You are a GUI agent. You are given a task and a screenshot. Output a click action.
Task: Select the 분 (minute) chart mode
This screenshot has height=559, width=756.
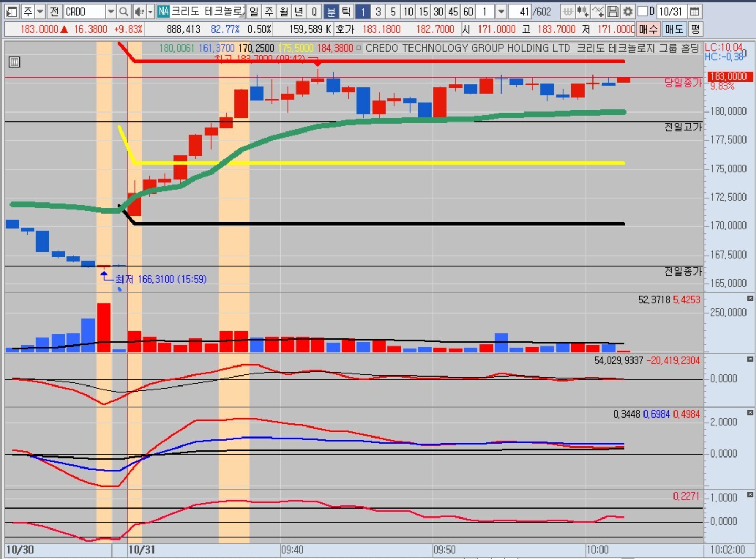tap(331, 11)
